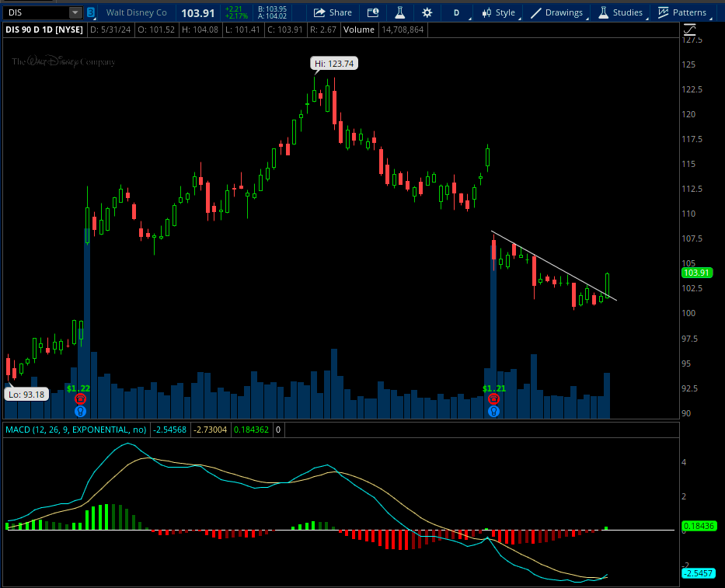Image resolution: width=725 pixels, height=588 pixels.
Task: Click the volume value 14,708,864
Action: (x=403, y=30)
